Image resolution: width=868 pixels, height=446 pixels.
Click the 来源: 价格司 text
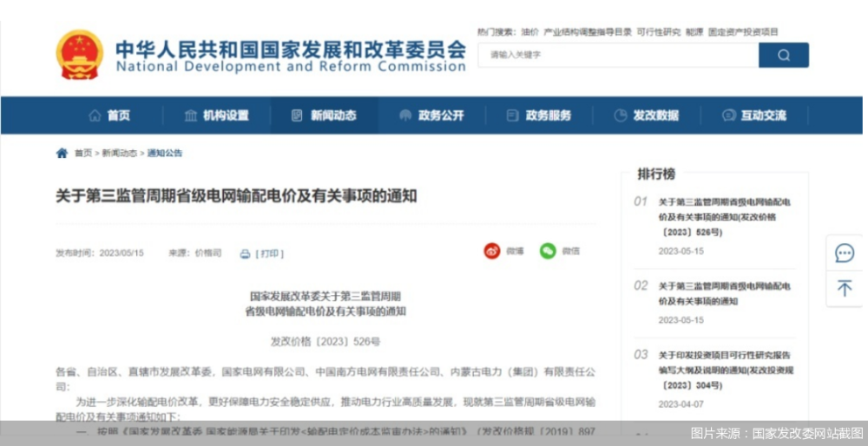tap(194, 253)
